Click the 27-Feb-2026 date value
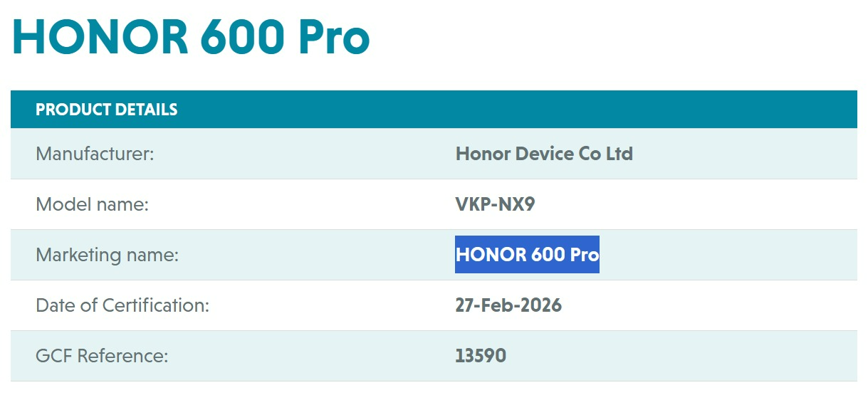The height and width of the screenshot is (400, 868). coord(508,305)
